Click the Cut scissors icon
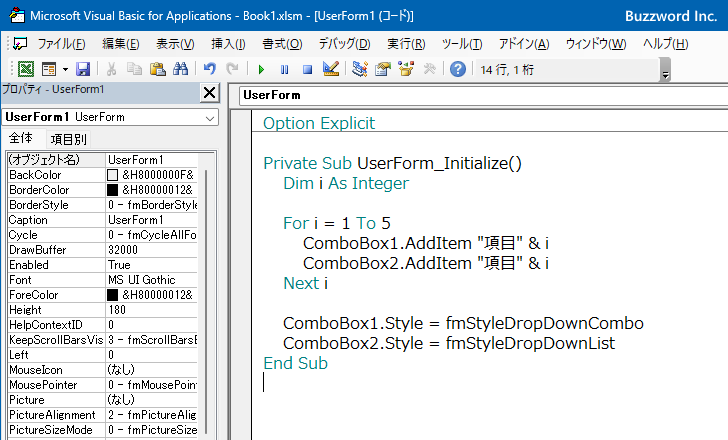 tap(111, 69)
